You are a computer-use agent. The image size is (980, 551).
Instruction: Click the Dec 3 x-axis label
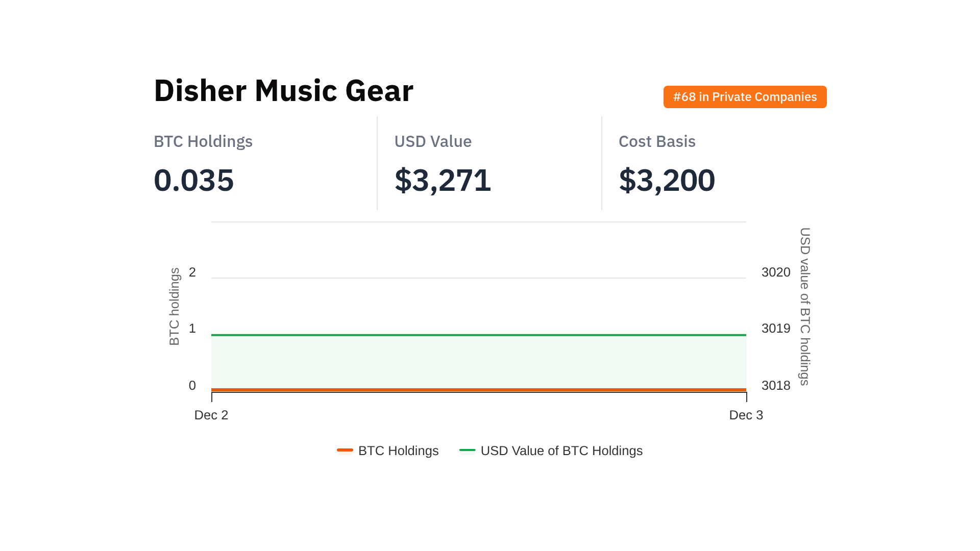click(746, 415)
